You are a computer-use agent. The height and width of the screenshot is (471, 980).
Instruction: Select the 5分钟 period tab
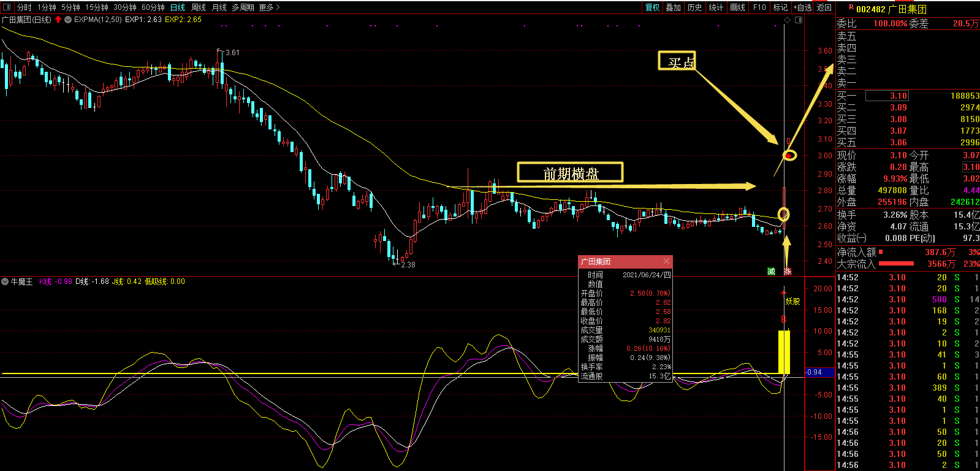pos(70,7)
